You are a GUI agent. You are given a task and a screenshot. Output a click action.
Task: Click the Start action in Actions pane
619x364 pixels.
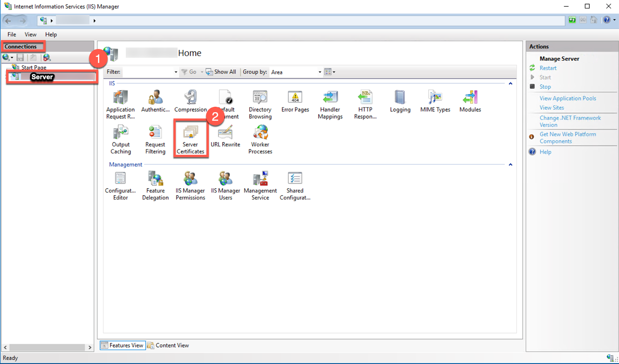tap(545, 77)
